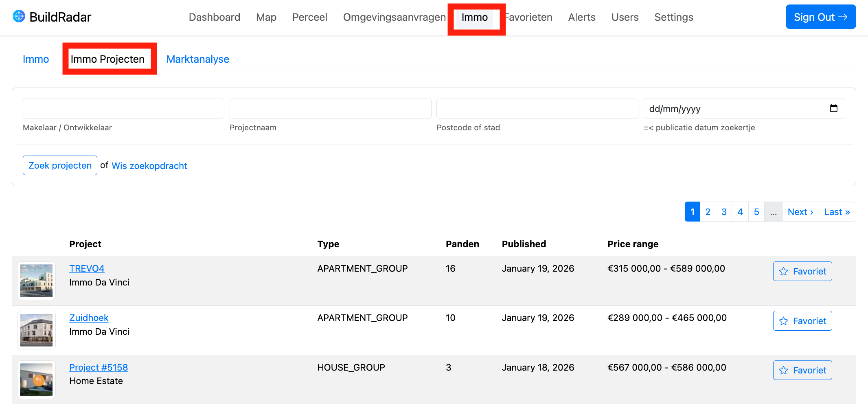868x404 pixels.
Task: Click the Postcode of stad field
Action: [x=537, y=109]
